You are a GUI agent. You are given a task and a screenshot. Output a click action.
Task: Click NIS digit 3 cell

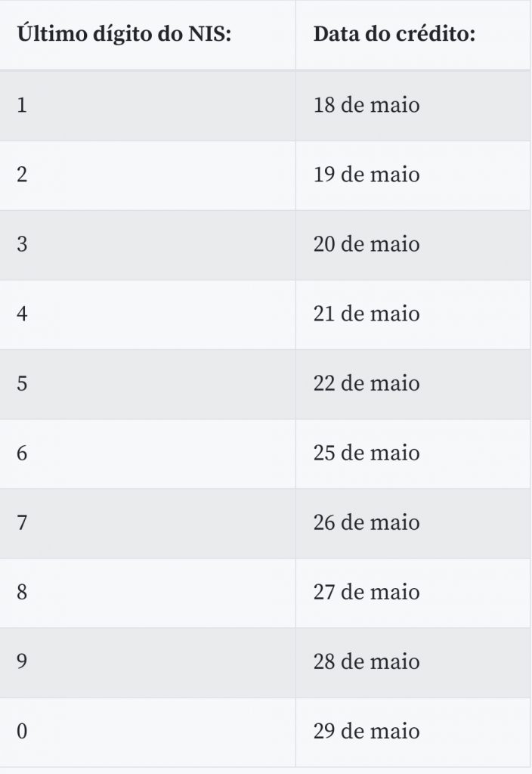[x=147, y=245]
